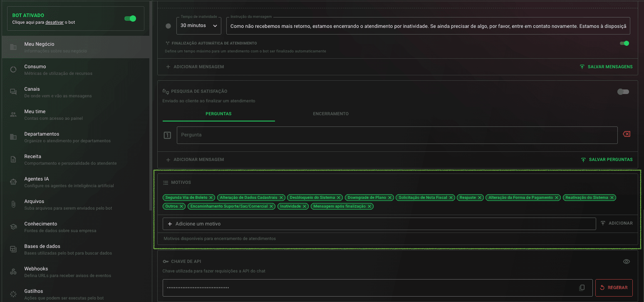Click the Instrução da mensagem field

(428, 26)
